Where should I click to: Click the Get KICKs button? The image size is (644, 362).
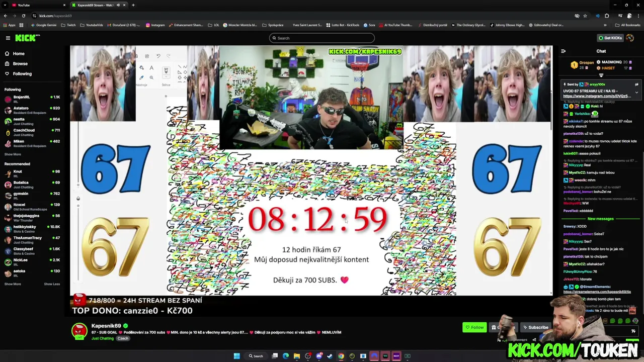610,38
